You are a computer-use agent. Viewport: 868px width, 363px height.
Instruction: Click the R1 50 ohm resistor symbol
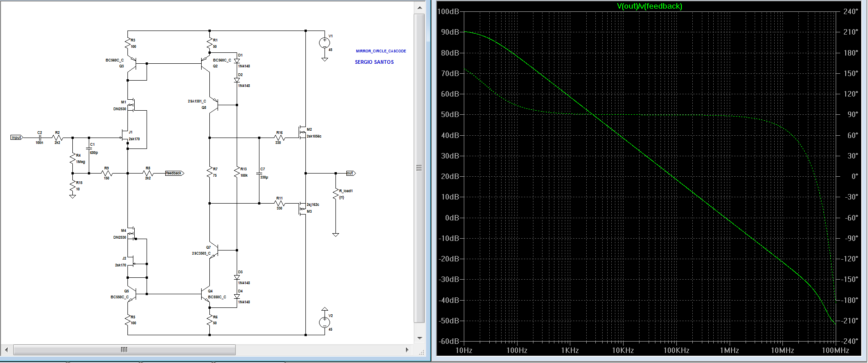(209, 43)
